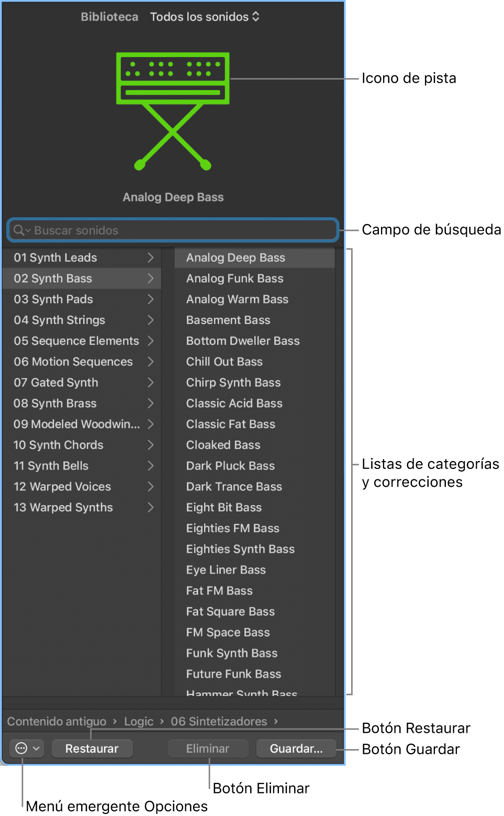Click the magnifying glass search icon
Viewport: 504px width, 816px height.
click(x=19, y=230)
